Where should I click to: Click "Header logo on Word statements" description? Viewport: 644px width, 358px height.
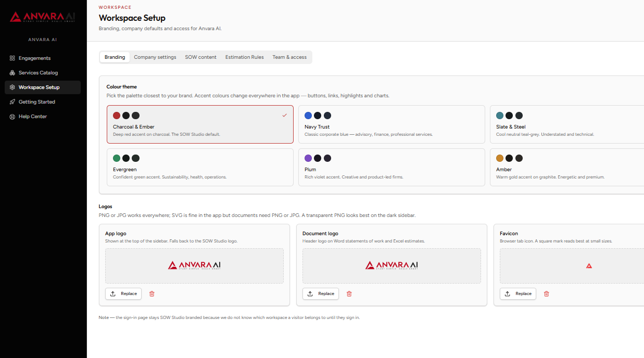tap(363, 241)
